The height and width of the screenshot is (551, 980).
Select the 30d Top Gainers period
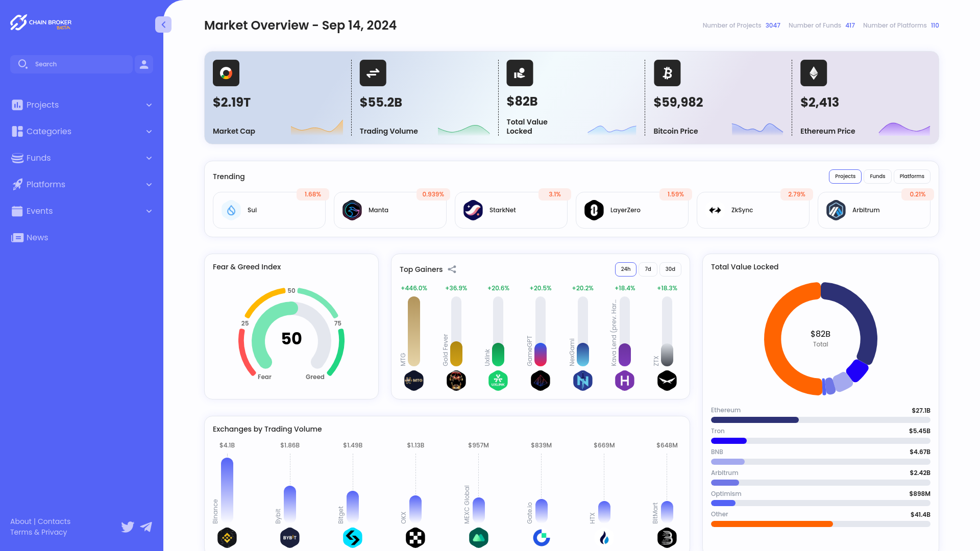click(x=670, y=269)
